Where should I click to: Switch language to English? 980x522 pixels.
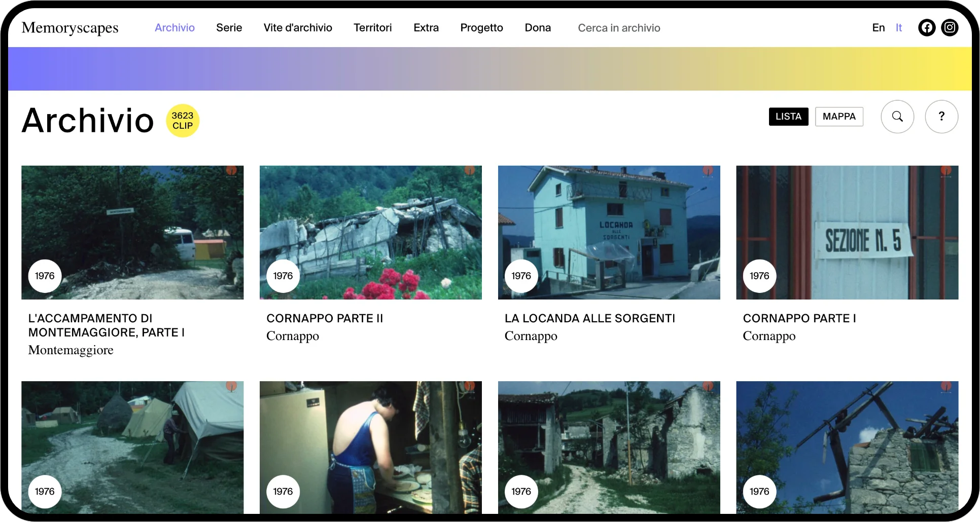(878, 28)
